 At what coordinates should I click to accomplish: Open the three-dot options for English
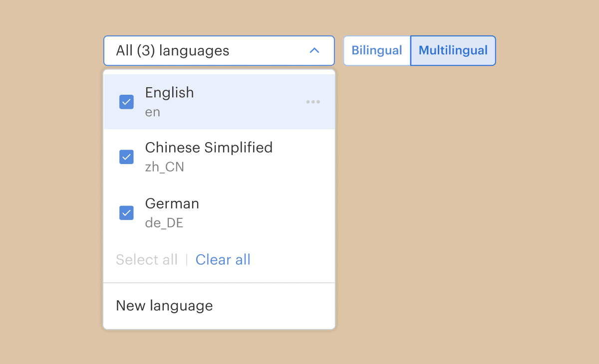pyautogui.click(x=313, y=102)
